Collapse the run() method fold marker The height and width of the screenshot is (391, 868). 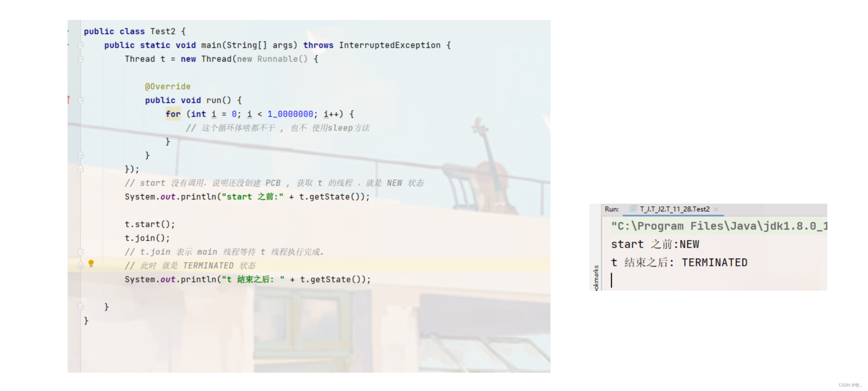pyautogui.click(x=80, y=100)
